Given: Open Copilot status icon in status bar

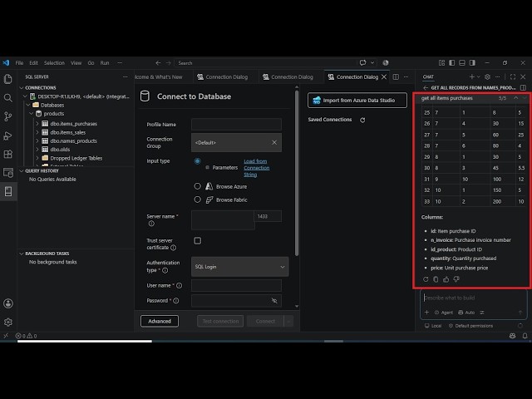Looking at the screenshot, I should click(512, 336).
